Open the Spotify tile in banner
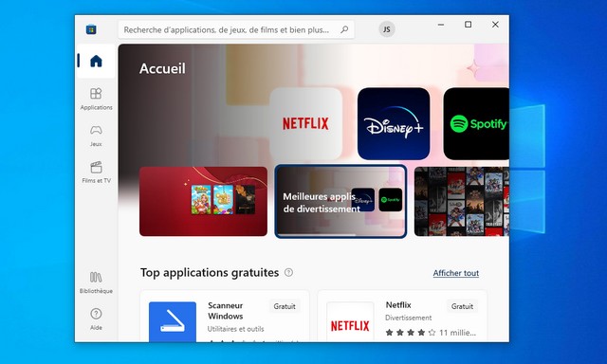Viewport: 607px width, 364px height. (476, 124)
